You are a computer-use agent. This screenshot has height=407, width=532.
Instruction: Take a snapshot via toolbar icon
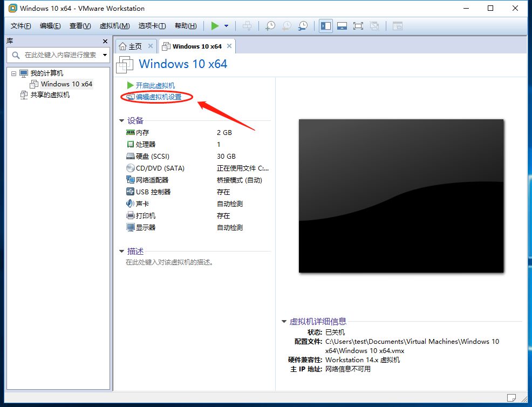270,26
